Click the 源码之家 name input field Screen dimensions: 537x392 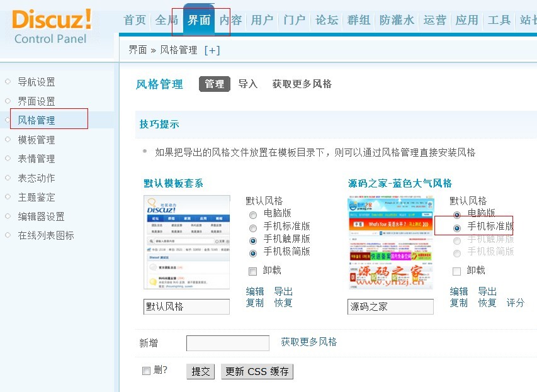390,306
